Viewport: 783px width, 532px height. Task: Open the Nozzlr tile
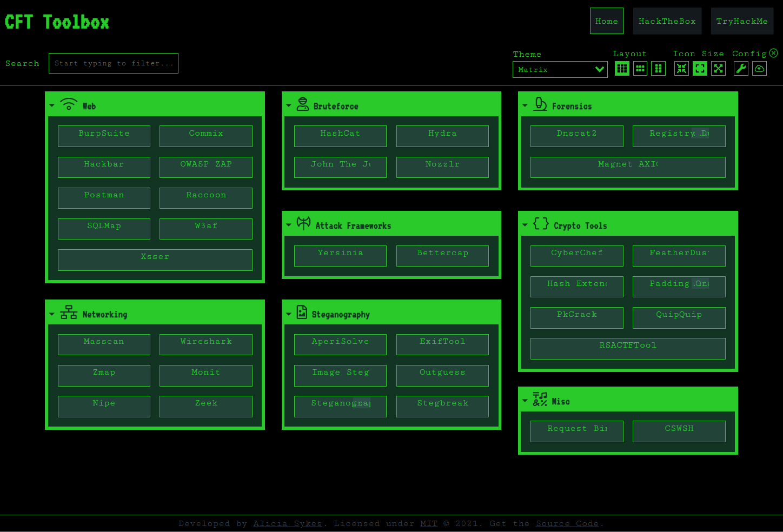tap(442, 167)
